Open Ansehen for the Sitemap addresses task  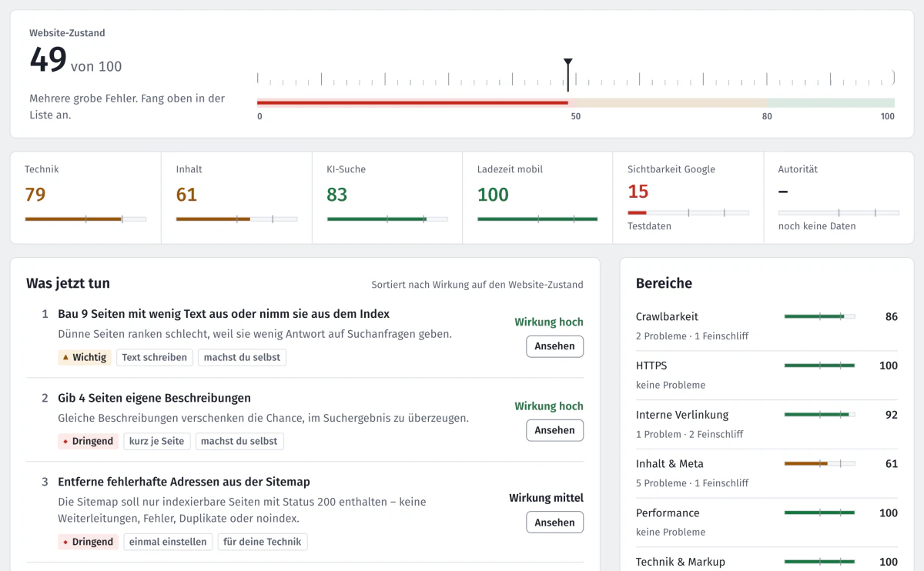554,523
